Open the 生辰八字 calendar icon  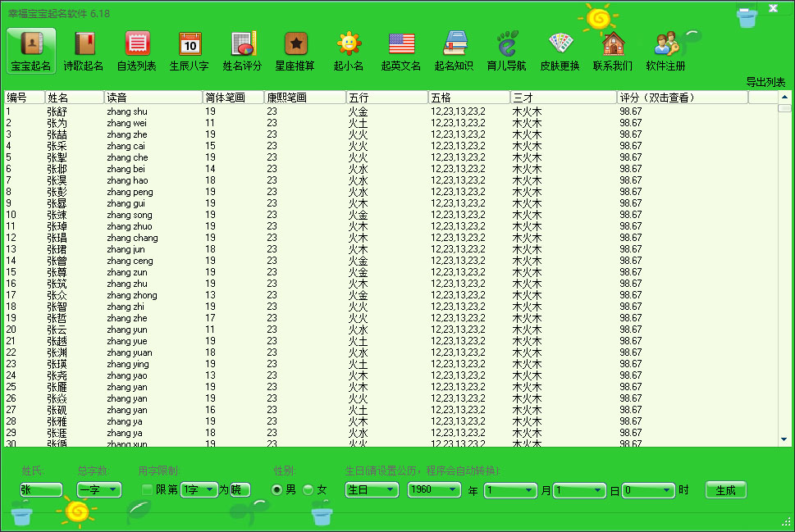[x=190, y=51]
